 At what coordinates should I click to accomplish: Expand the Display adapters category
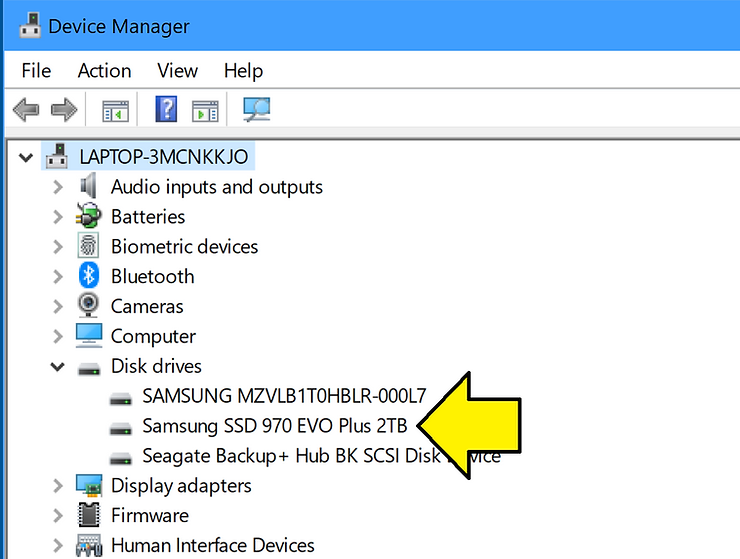coord(58,485)
